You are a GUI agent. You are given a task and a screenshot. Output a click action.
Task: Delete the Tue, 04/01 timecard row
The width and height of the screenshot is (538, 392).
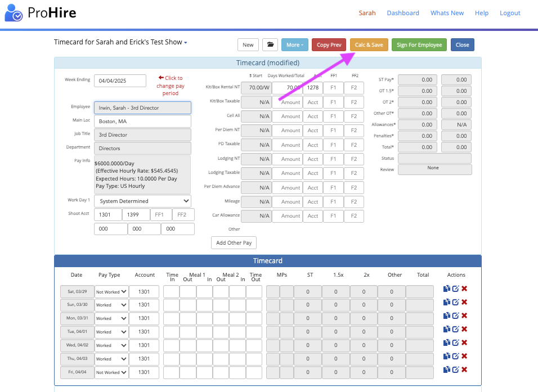[464, 329]
